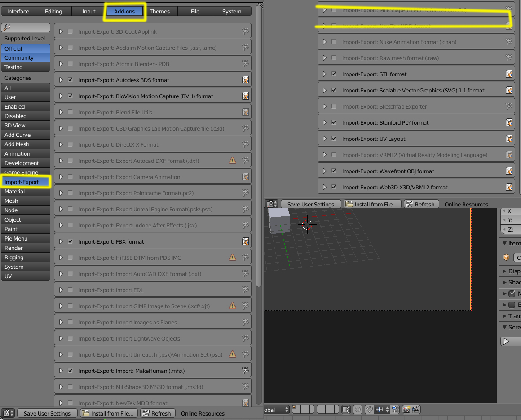The image size is (521, 420).
Task: Click community icon on Sketchfab Exporter row
Action: (x=509, y=107)
